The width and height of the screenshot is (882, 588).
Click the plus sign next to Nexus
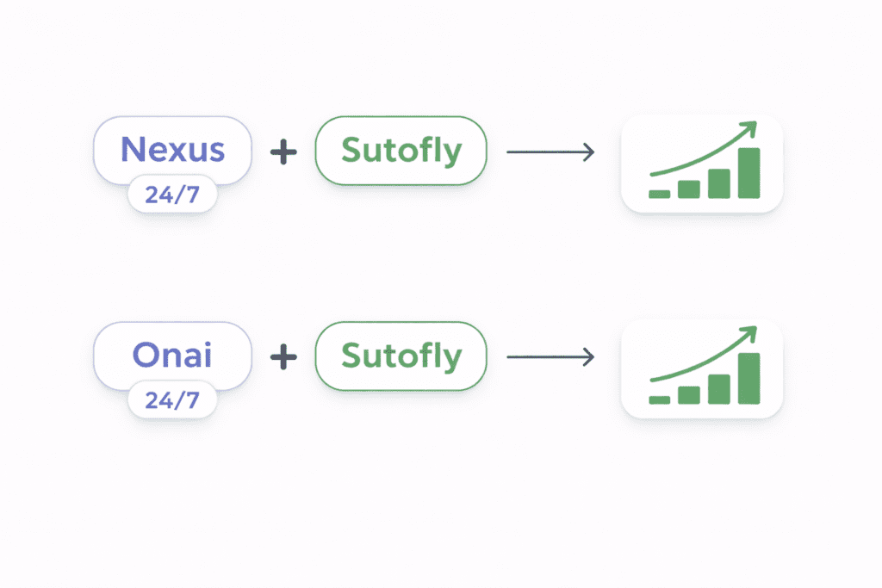pyautogui.click(x=283, y=152)
